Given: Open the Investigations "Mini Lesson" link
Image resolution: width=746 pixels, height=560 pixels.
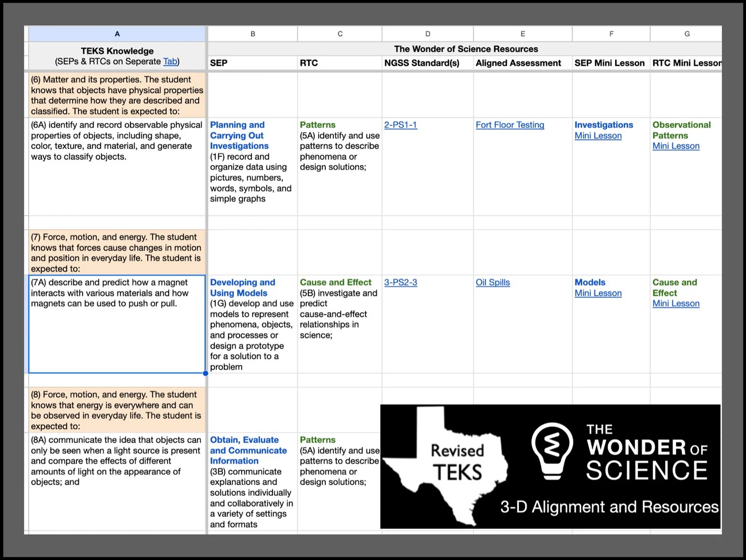Looking at the screenshot, I should 598,135.
